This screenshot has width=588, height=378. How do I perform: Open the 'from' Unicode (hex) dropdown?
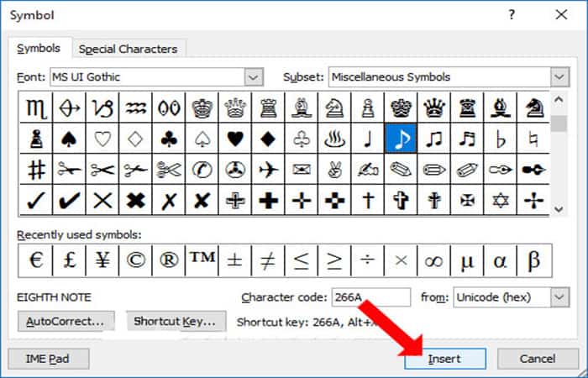[x=559, y=297]
